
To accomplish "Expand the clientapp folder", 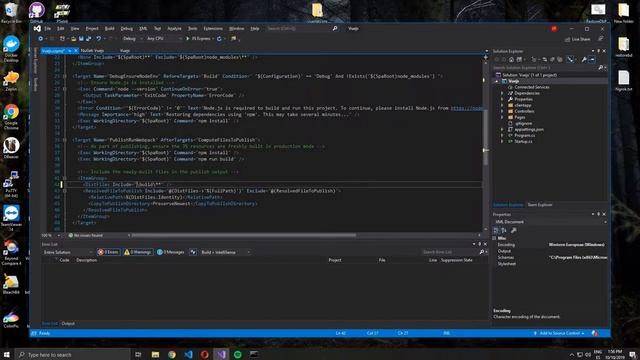I will (502, 105).
